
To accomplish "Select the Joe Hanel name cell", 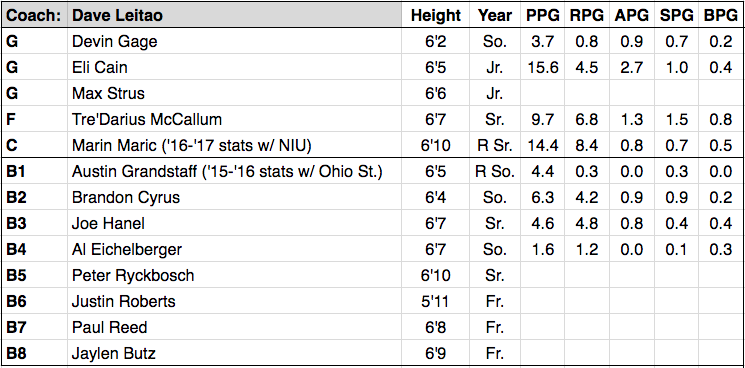I will [235, 223].
